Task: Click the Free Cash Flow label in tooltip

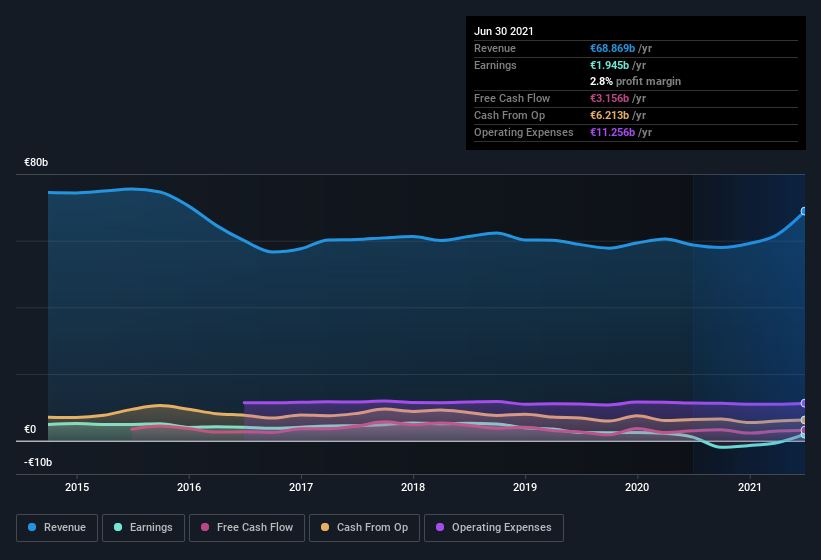Action: click(x=512, y=98)
